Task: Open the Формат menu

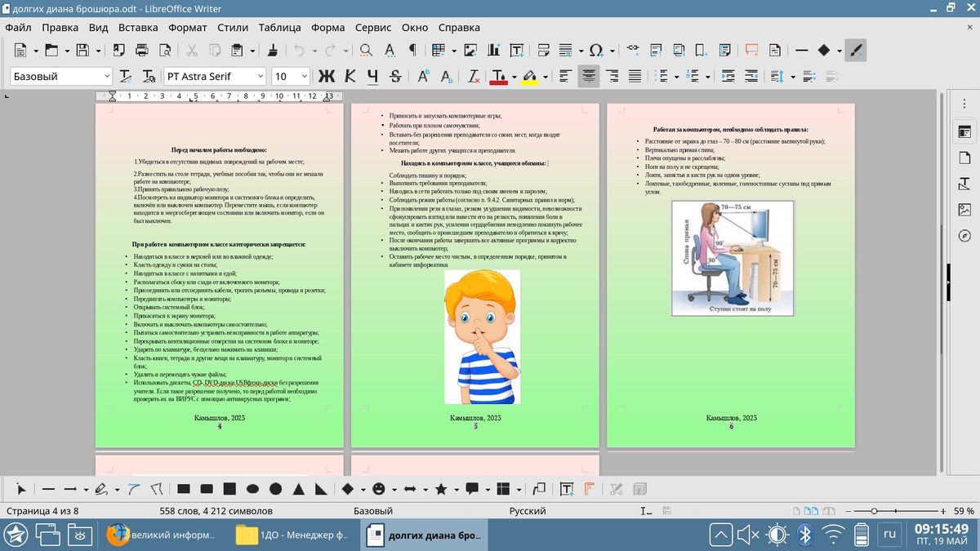Action: 188,27
